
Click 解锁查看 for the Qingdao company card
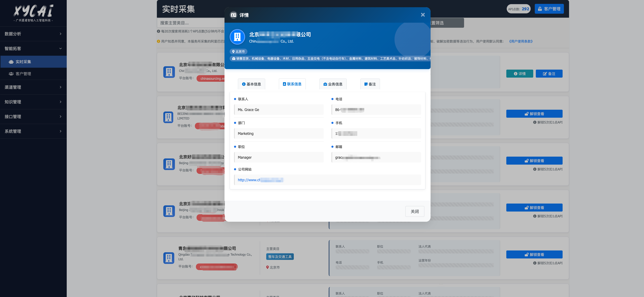(534, 254)
